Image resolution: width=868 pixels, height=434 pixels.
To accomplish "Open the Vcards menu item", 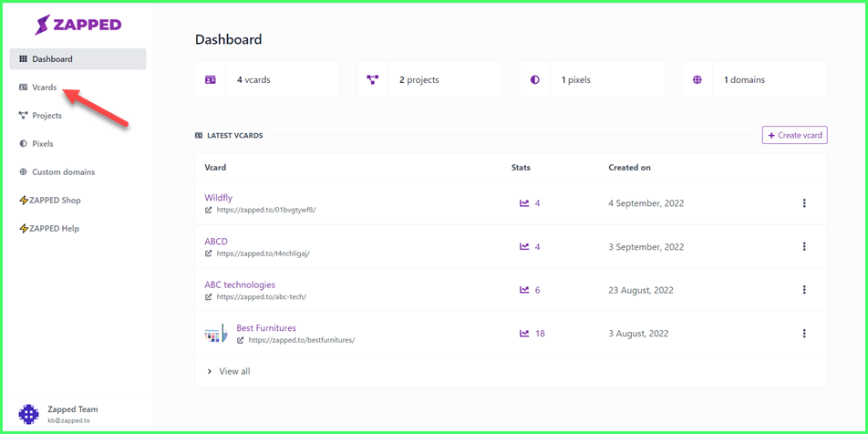I will tap(37, 87).
